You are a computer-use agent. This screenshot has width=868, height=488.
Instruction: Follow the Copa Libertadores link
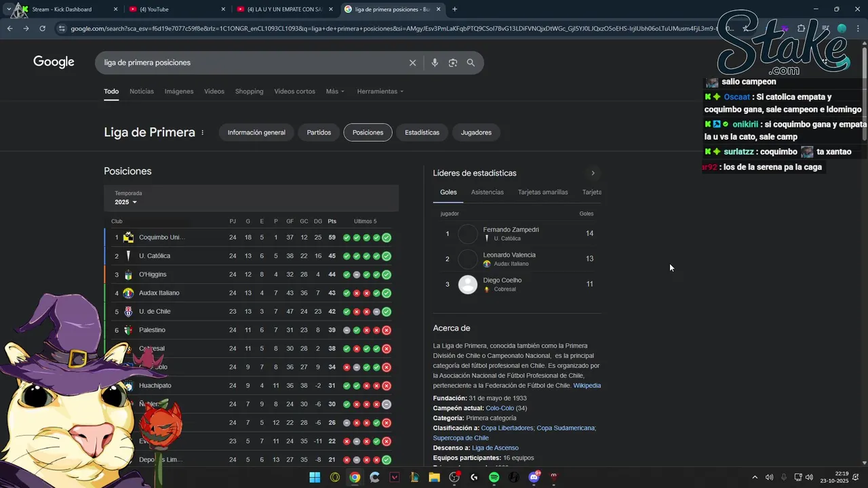508,428
